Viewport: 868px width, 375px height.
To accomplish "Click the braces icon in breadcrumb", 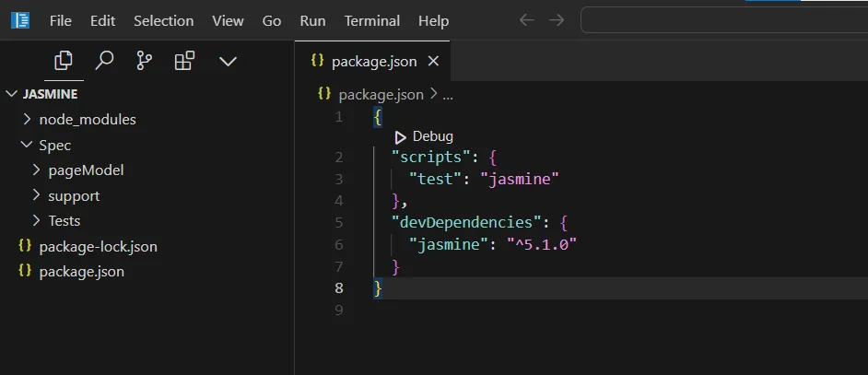I will pyautogui.click(x=324, y=94).
